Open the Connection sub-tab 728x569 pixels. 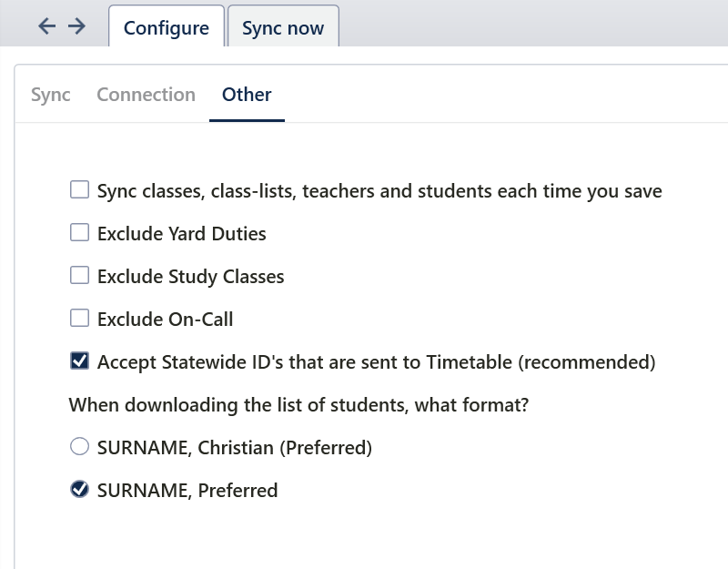[146, 95]
